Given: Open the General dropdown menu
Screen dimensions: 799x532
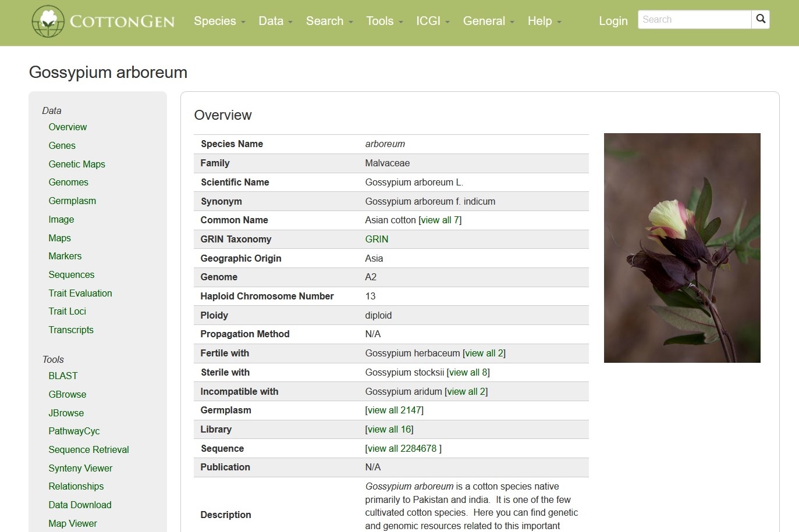Looking at the screenshot, I should pos(489,21).
